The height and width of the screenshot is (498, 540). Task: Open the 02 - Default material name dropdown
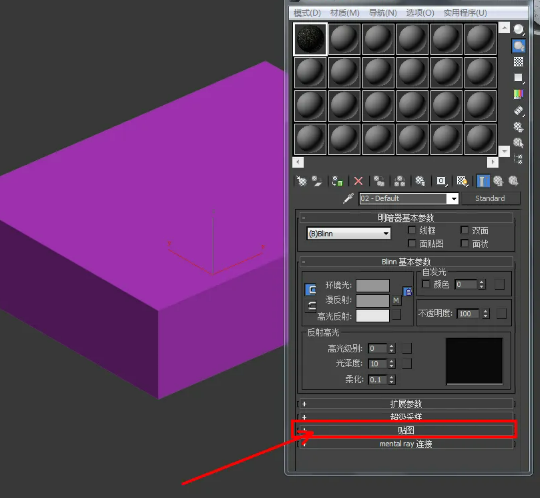(454, 199)
